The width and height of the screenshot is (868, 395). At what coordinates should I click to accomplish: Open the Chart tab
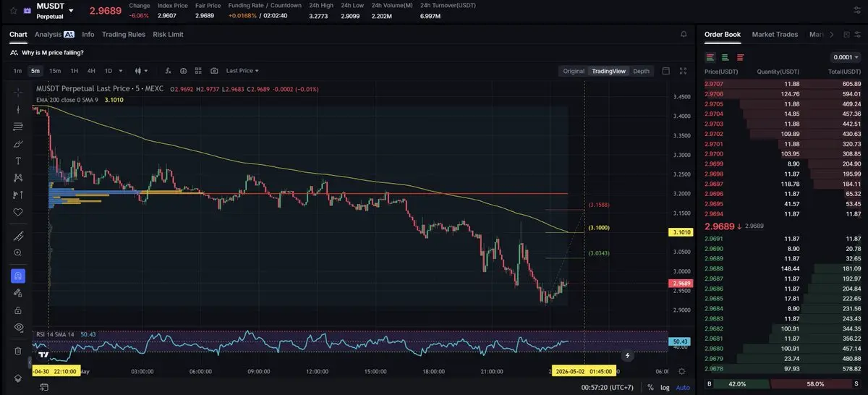[18, 34]
